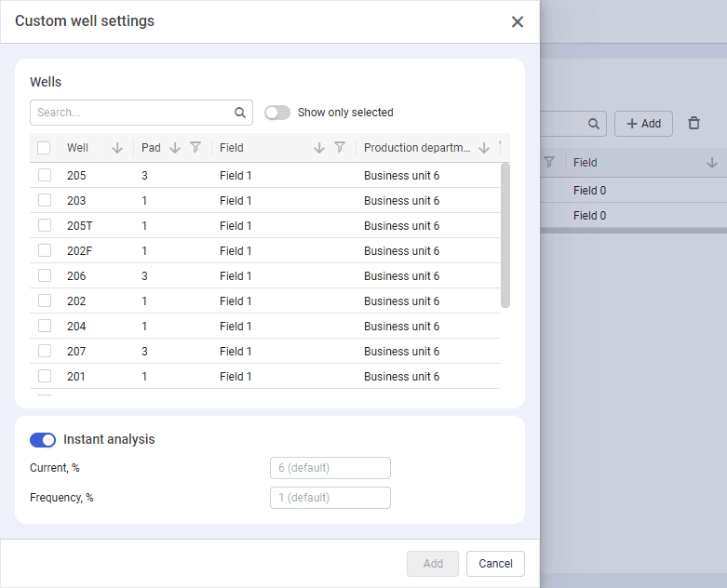Disable the Instant analysis toggle
Image resolution: width=727 pixels, height=588 pixels.
pyautogui.click(x=43, y=440)
